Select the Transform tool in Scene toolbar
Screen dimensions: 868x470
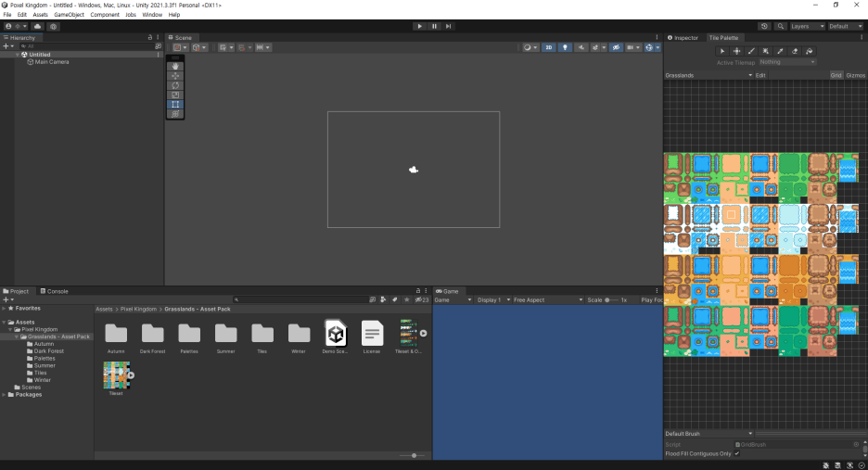tap(175, 113)
